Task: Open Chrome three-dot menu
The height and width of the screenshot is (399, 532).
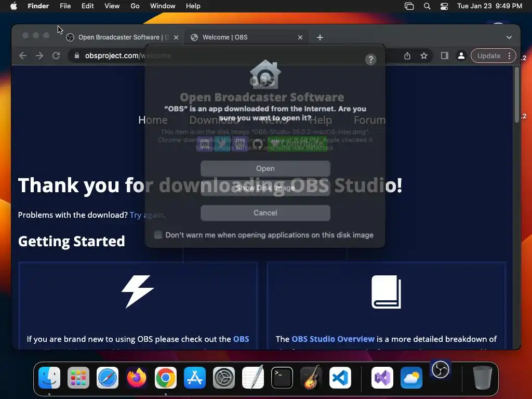Action: (509, 56)
